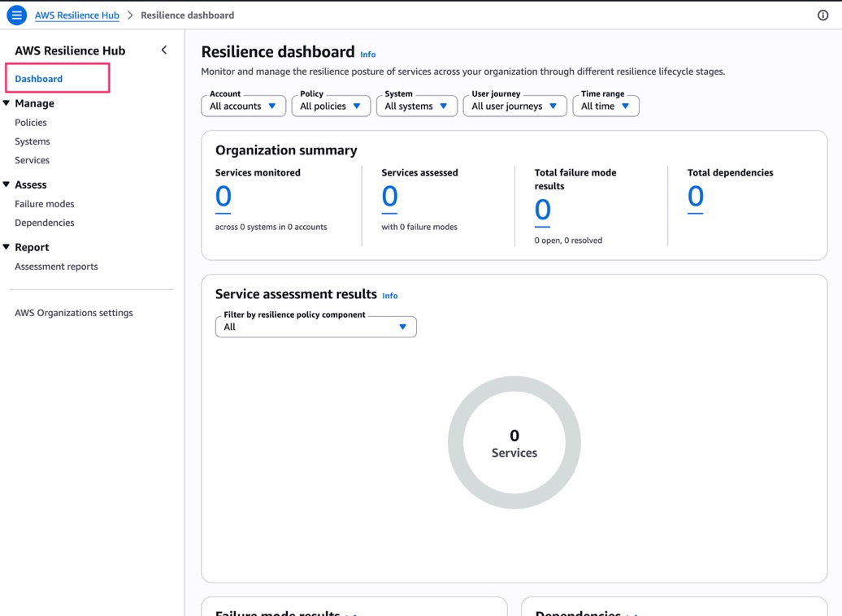Click the Manage section heading
Image resolution: width=842 pixels, height=616 pixels.
[34, 103]
